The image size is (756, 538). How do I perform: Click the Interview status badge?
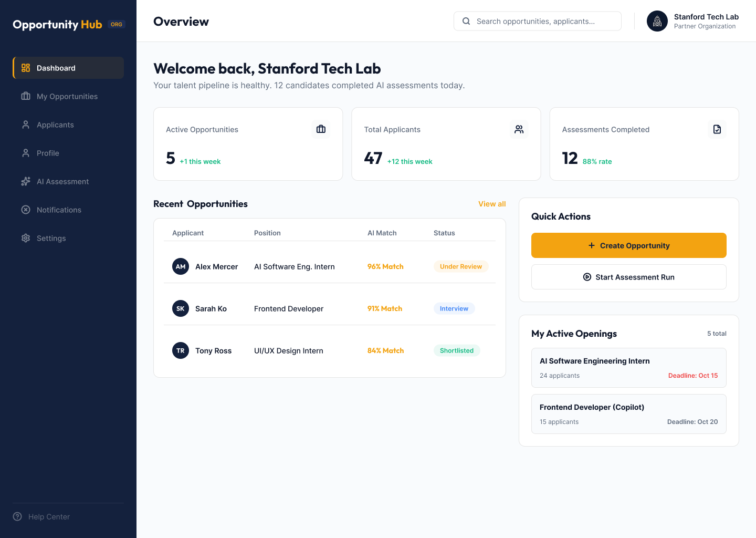pos(454,308)
